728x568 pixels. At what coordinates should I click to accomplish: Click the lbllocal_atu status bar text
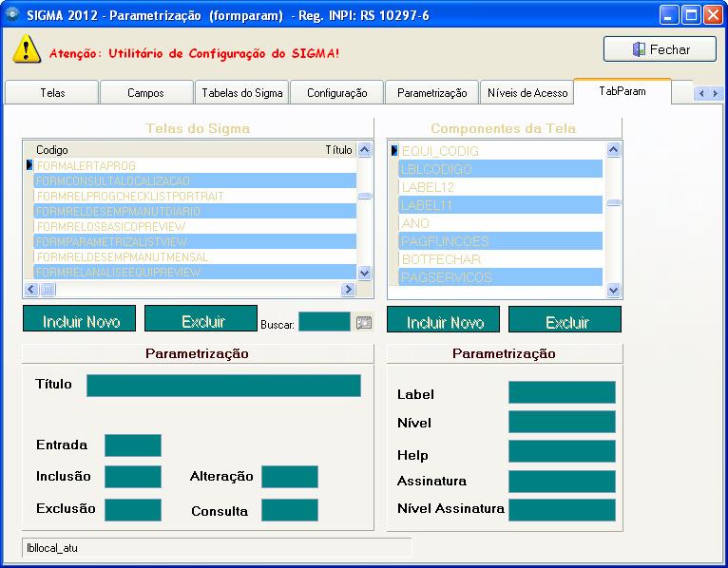pyautogui.click(x=52, y=548)
